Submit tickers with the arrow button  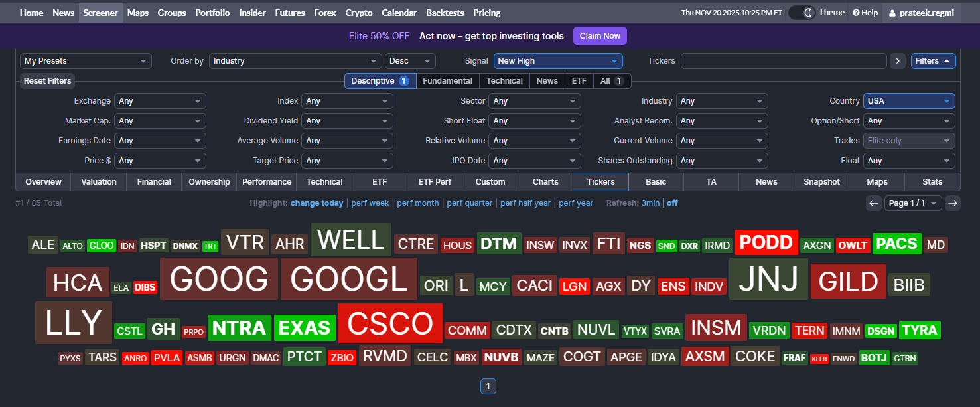click(x=898, y=61)
